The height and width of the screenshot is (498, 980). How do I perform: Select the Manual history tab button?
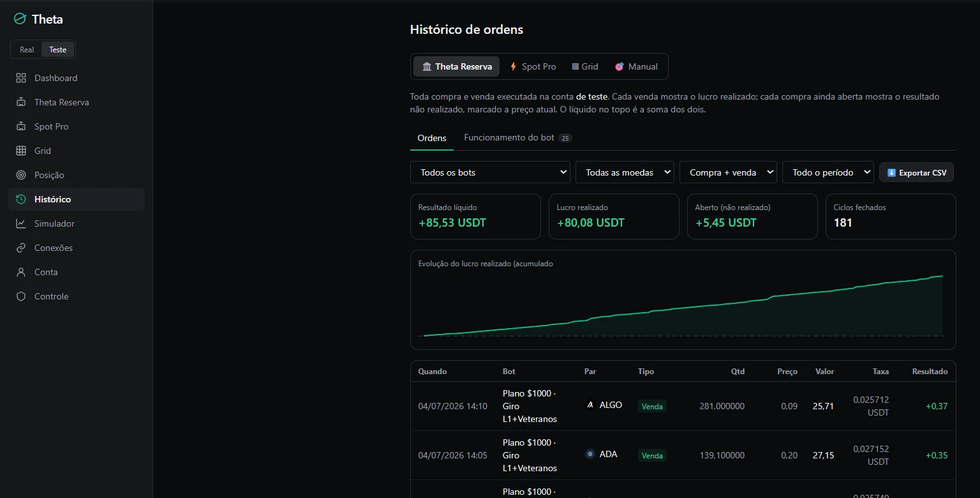(636, 66)
